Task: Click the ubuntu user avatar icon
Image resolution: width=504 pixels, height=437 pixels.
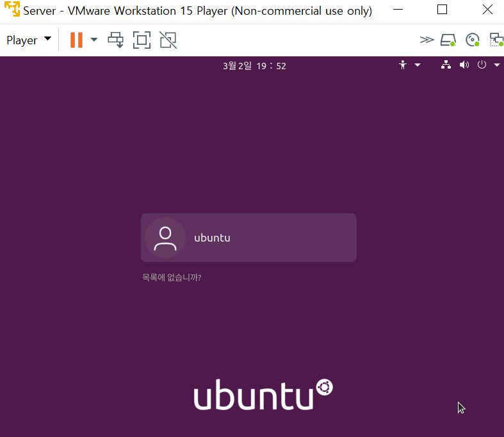Action: [x=165, y=238]
